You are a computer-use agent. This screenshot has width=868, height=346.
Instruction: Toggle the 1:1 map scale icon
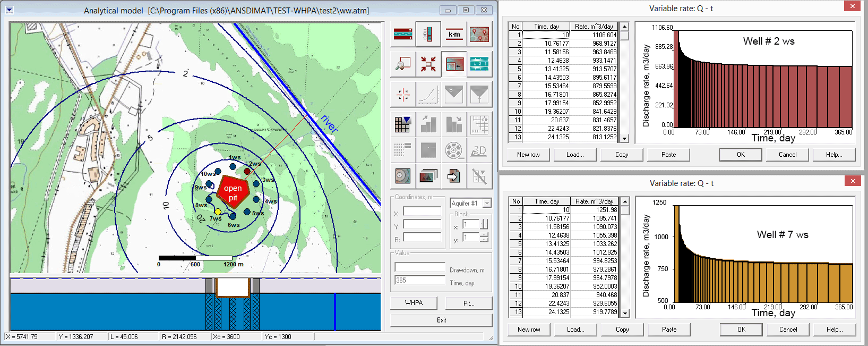454,64
